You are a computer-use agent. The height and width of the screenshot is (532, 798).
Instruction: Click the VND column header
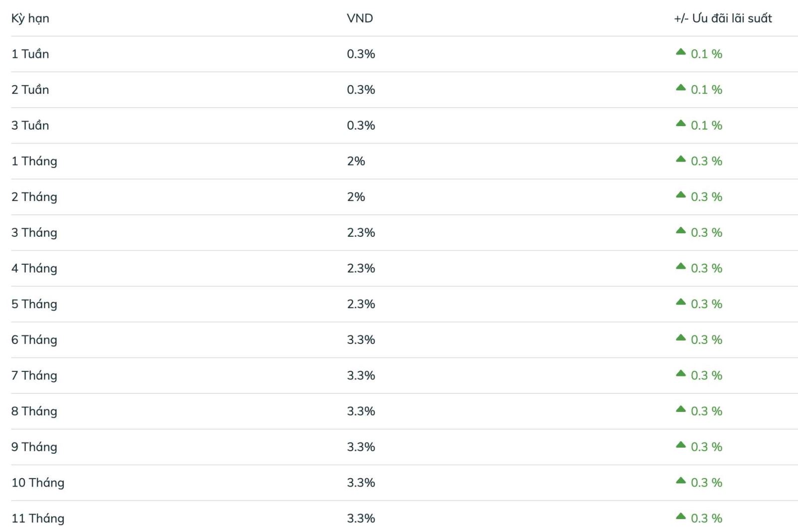[360, 18]
